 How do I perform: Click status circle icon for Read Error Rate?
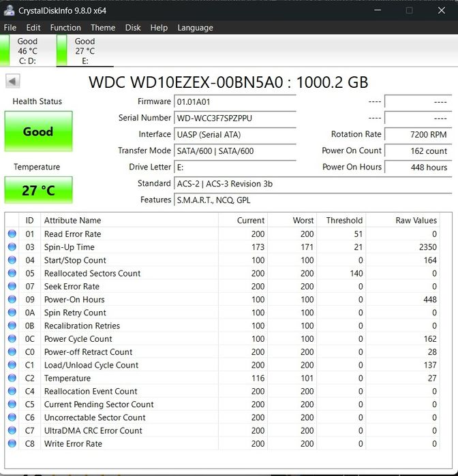[12, 234]
